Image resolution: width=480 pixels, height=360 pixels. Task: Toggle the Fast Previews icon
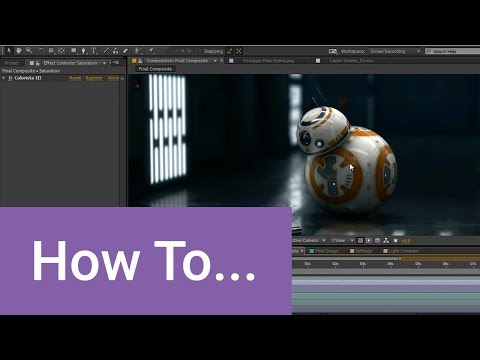click(369, 240)
